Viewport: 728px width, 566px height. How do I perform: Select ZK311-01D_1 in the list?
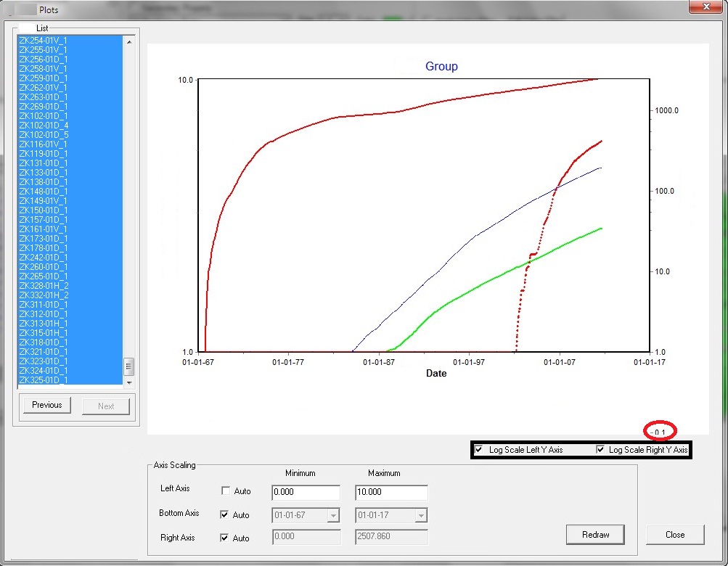[x=70, y=305]
